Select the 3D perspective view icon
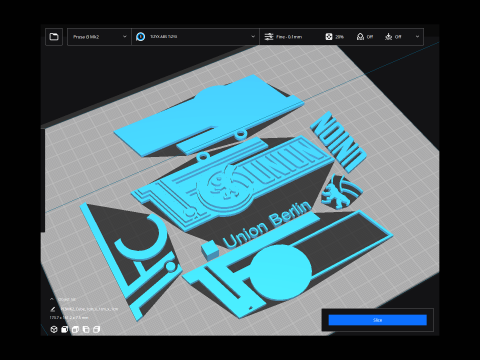This screenshot has width=480, height=360. [54, 329]
